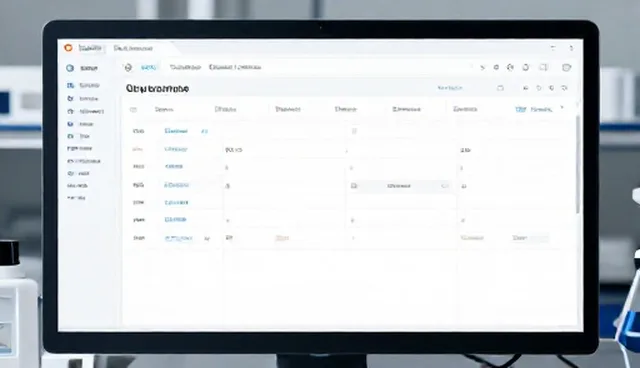Click the small square icon beside the page heading search
Viewport: 640px width, 368px height.
(x=500, y=88)
